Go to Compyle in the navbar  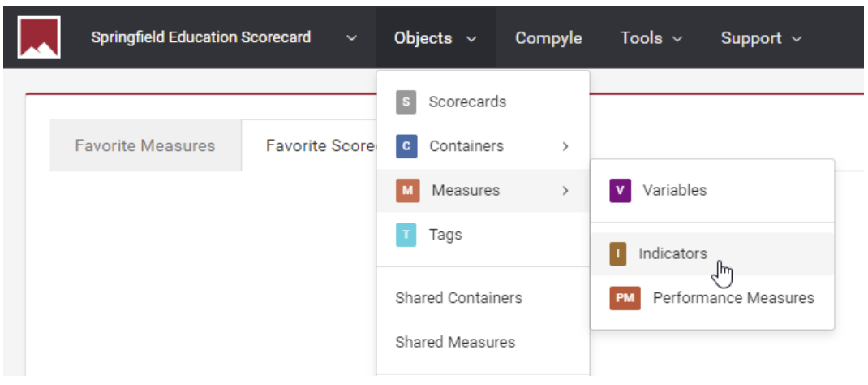tap(548, 38)
